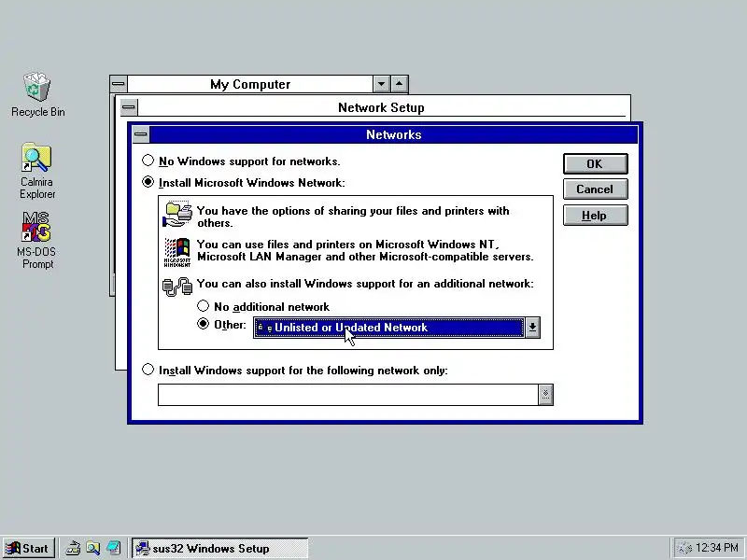The image size is (747, 560).
Task: Switch to sus32 Windows Setup taskbar button
Action: pos(219,548)
